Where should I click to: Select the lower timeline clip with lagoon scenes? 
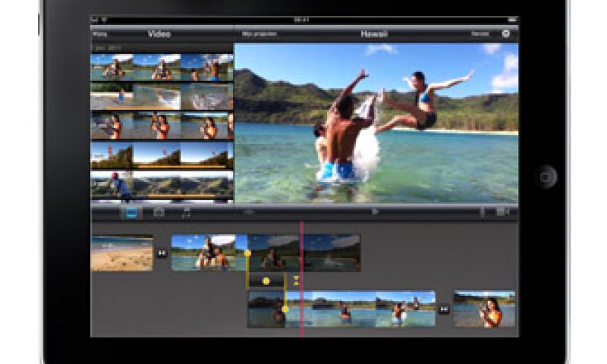pos(341,309)
